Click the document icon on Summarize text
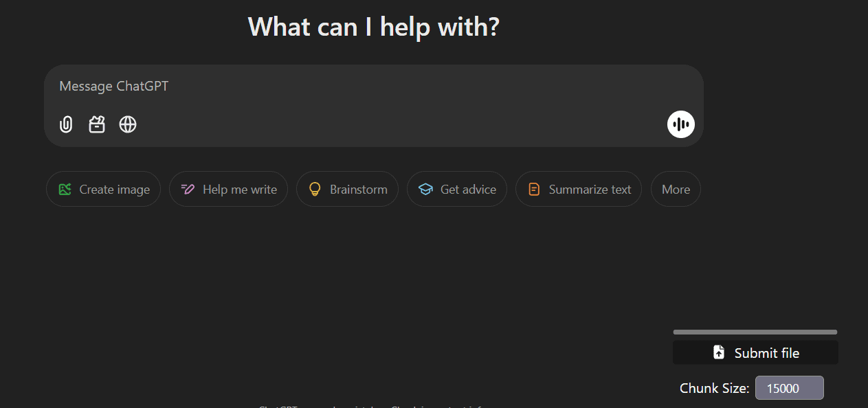 point(534,188)
